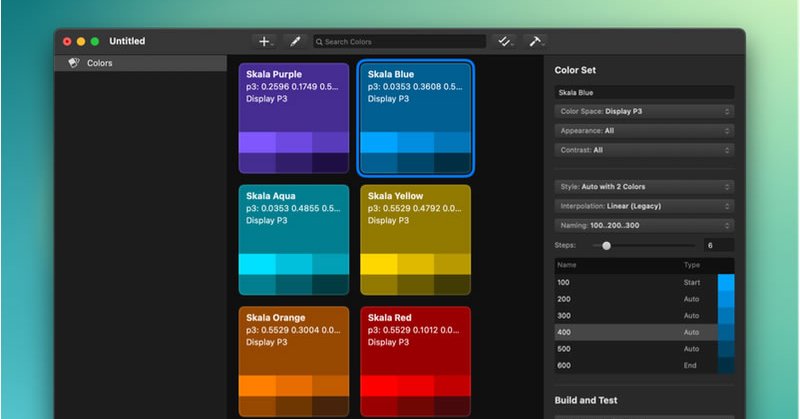
Task: Click the Steps slider knob
Action: pos(606,245)
